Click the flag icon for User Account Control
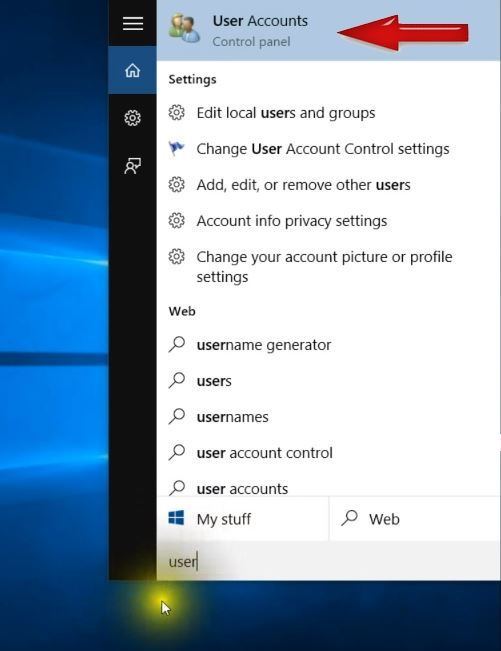501x651 pixels. (176, 148)
